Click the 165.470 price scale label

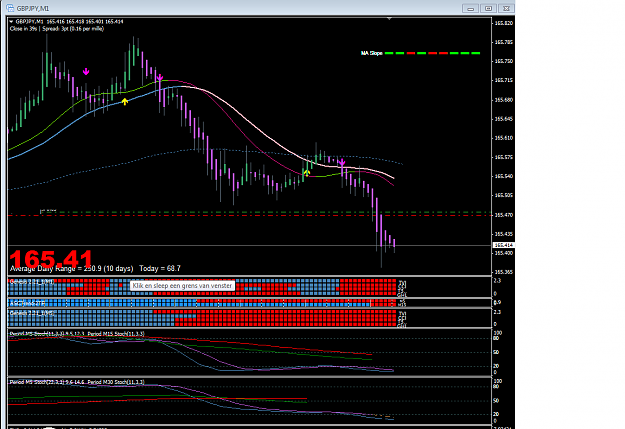click(504, 215)
